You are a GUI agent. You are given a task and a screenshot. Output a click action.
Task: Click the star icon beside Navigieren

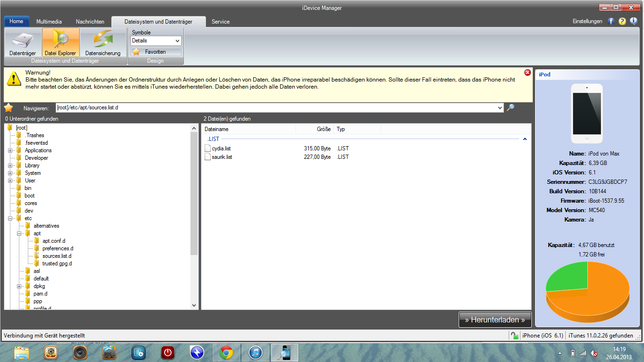[x=8, y=107]
